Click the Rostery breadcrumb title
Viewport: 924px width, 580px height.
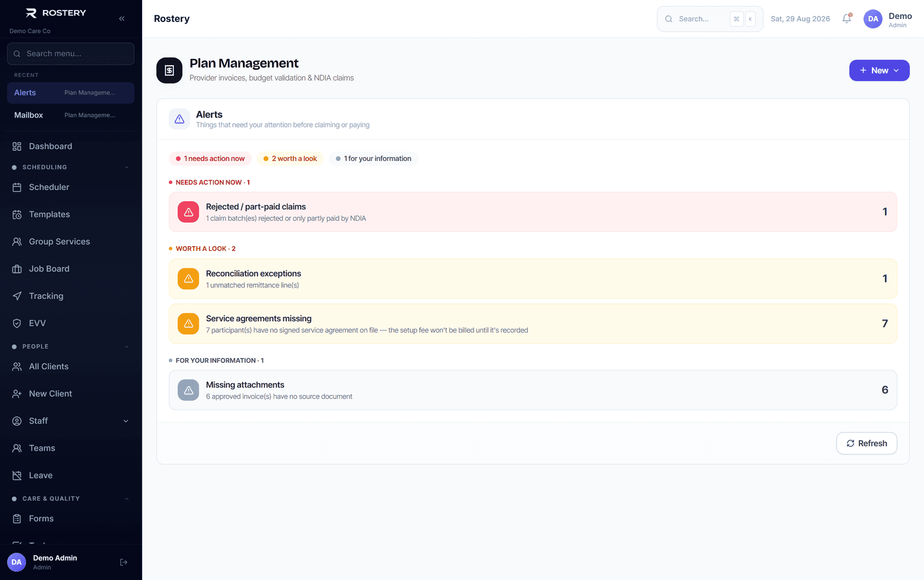[172, 19]
